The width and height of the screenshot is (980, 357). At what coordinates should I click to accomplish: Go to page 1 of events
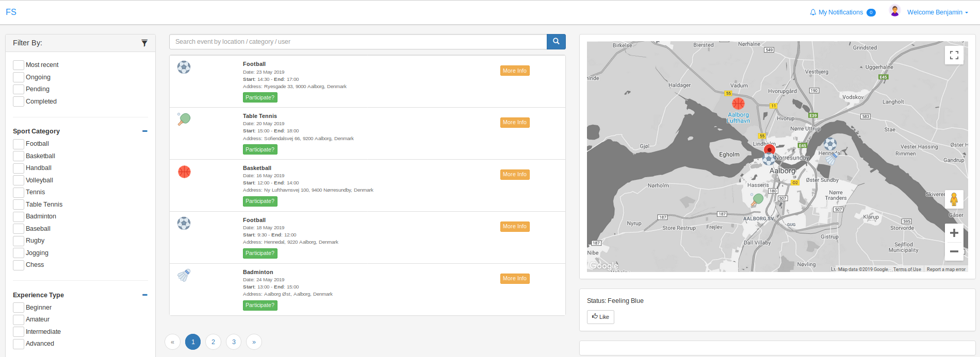193,342
